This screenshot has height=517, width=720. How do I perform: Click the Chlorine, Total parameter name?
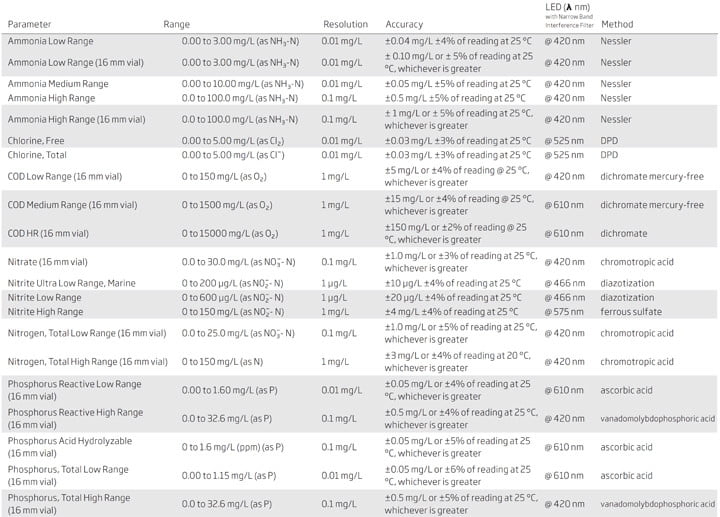pyautogui.click(x=37, y=155)
